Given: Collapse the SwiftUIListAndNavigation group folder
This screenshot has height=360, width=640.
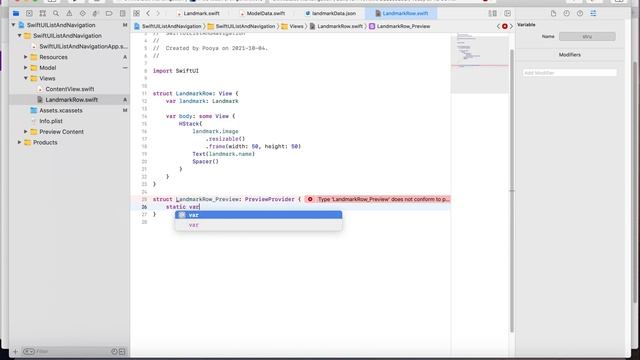Looking at the screenshot, I should tap(19, 36).
